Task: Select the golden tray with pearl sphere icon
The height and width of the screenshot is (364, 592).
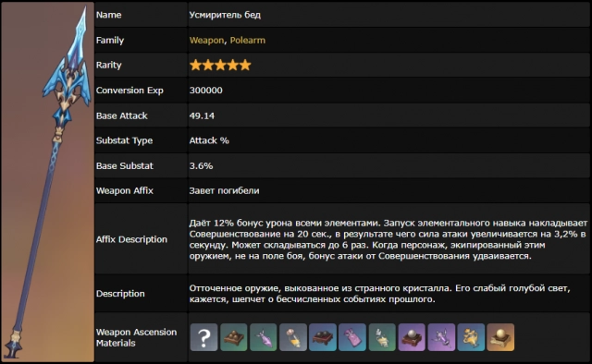Action: (x=500, y=337)
